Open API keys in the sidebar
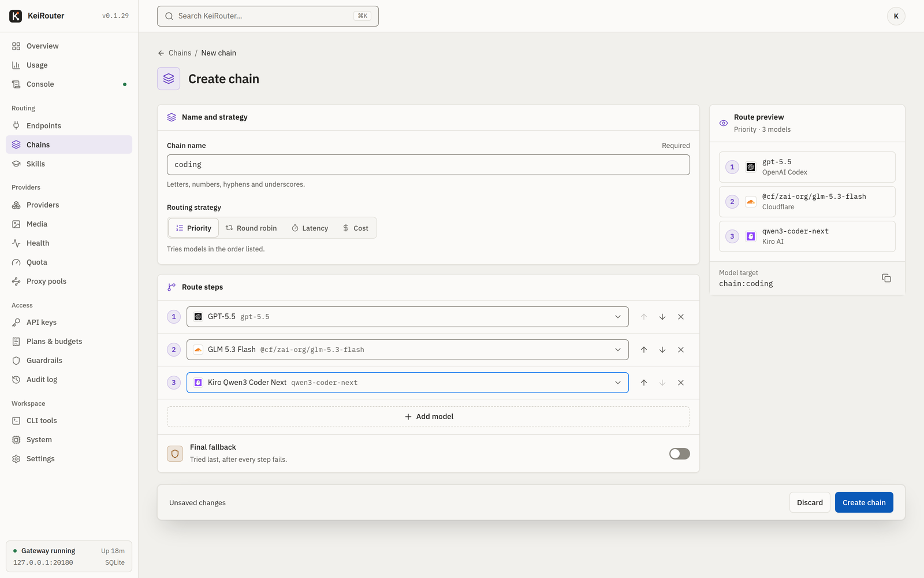The width and height of the screenshot is (924, 578). click(69, 323)
